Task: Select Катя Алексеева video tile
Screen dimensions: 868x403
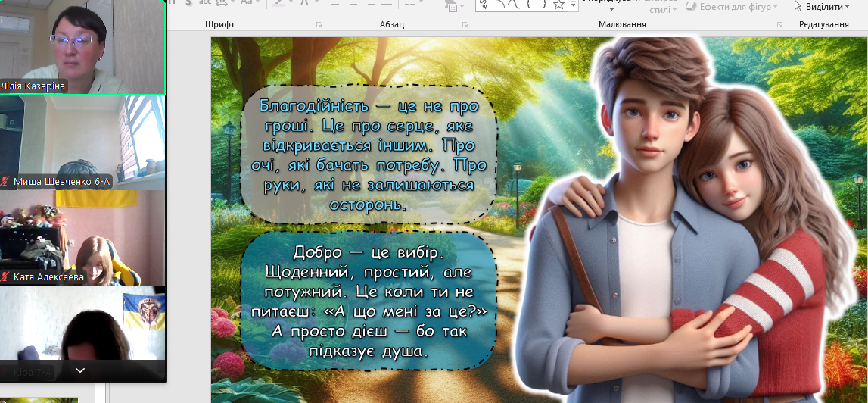Action: point(82,235)
